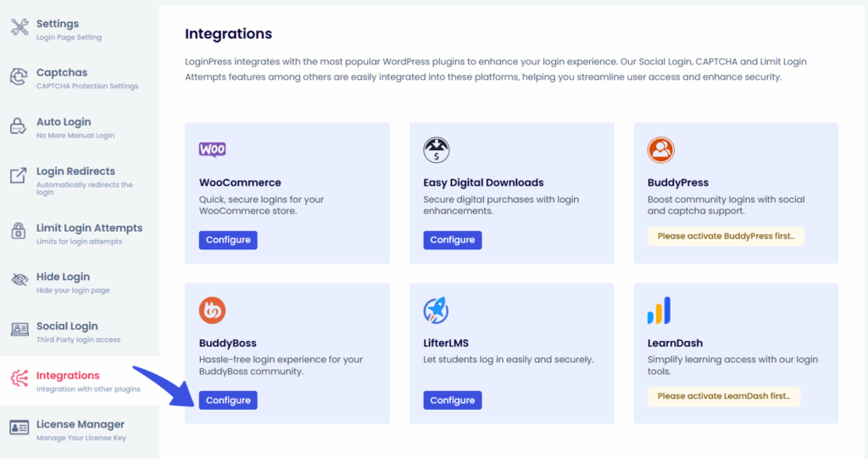Configure the LifterLMS integration
Viewport: 868px width, 459px height.
(453, 400)
